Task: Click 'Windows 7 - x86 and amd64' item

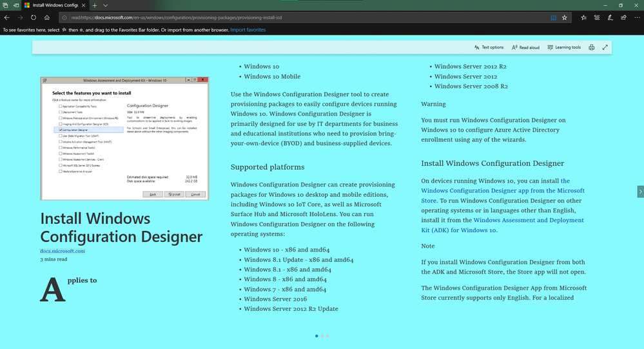Action: [285, 289]
